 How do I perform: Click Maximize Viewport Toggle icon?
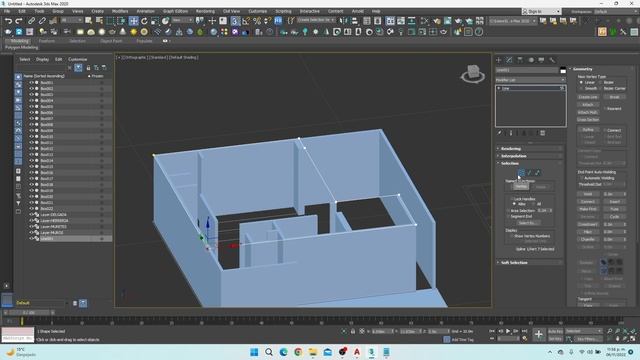(633, 339)
